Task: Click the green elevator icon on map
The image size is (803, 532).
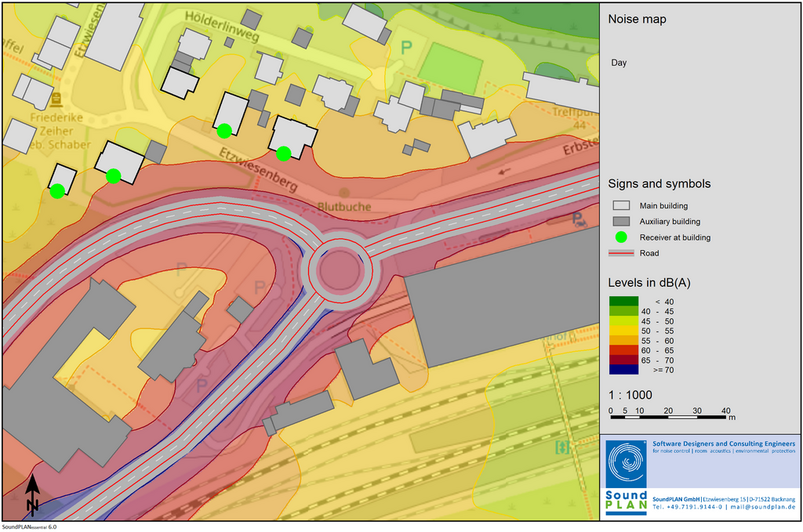Action: [561, 447]
